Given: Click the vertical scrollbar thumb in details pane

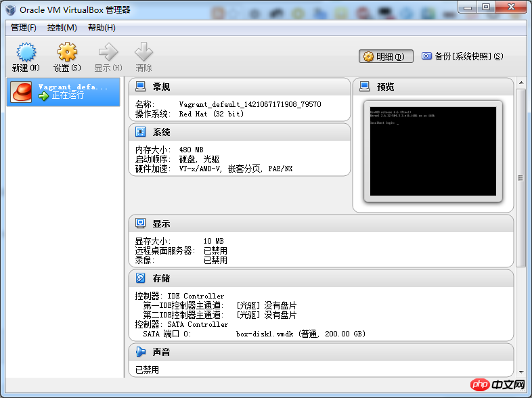Looking at the screenshot, I should point(521,176).
